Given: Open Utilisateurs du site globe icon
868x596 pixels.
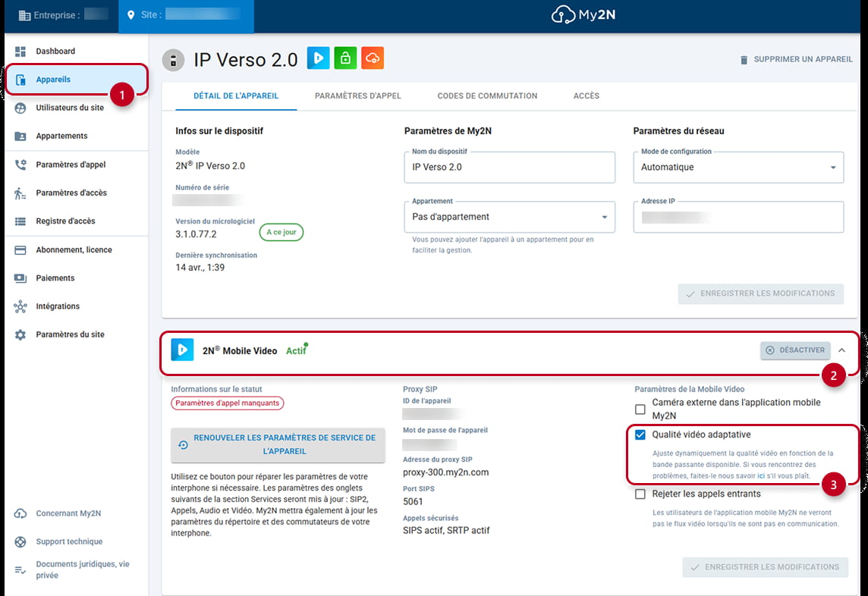Looking at the screenshot, I should (20, 108).
